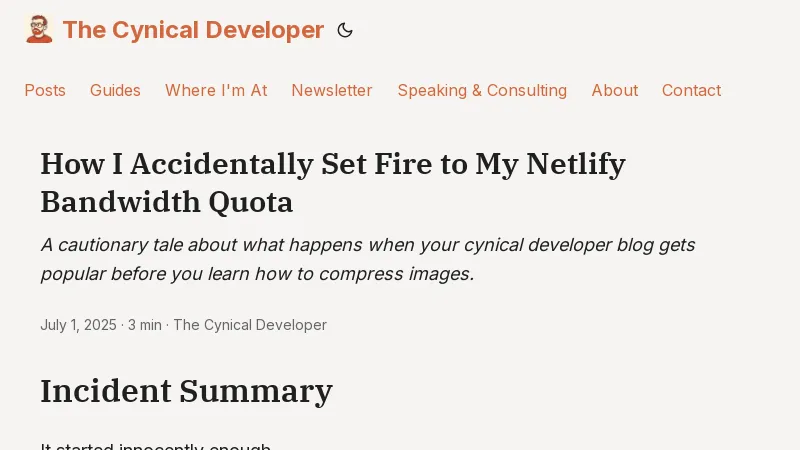Open the Posts navigation link

click(45, 90)
